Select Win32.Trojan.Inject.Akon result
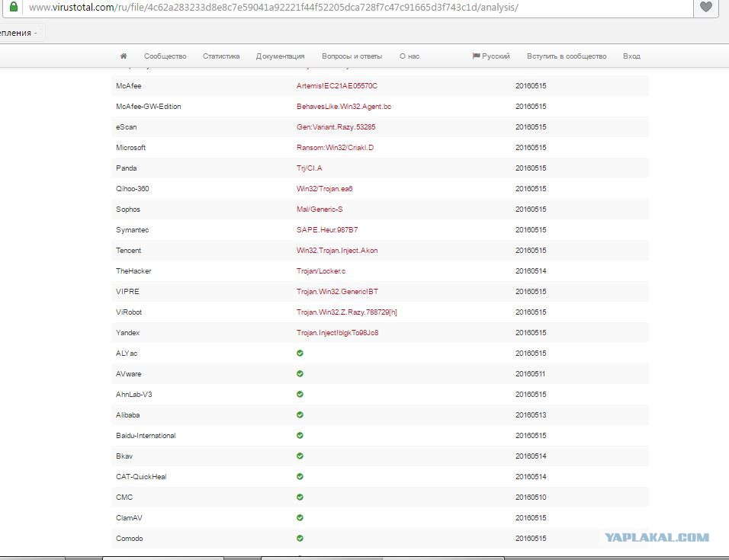 click(x=337, y=250)
